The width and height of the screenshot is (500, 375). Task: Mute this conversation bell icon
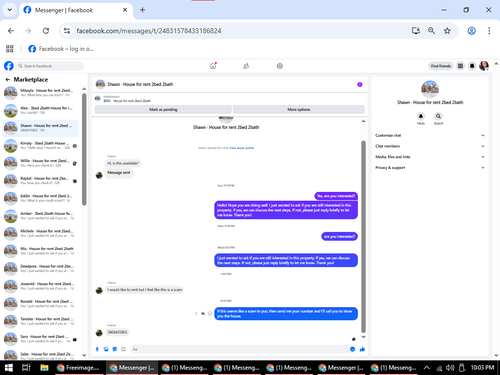421,116
